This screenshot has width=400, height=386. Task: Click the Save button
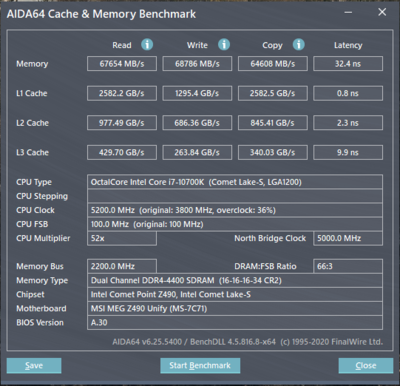[x=34, y=366]
